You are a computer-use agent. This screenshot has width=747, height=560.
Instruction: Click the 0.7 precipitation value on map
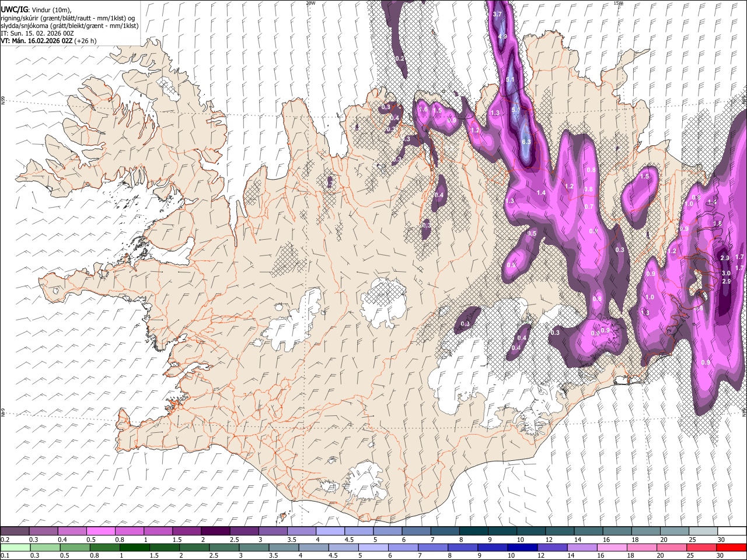[x=589, y=206]
